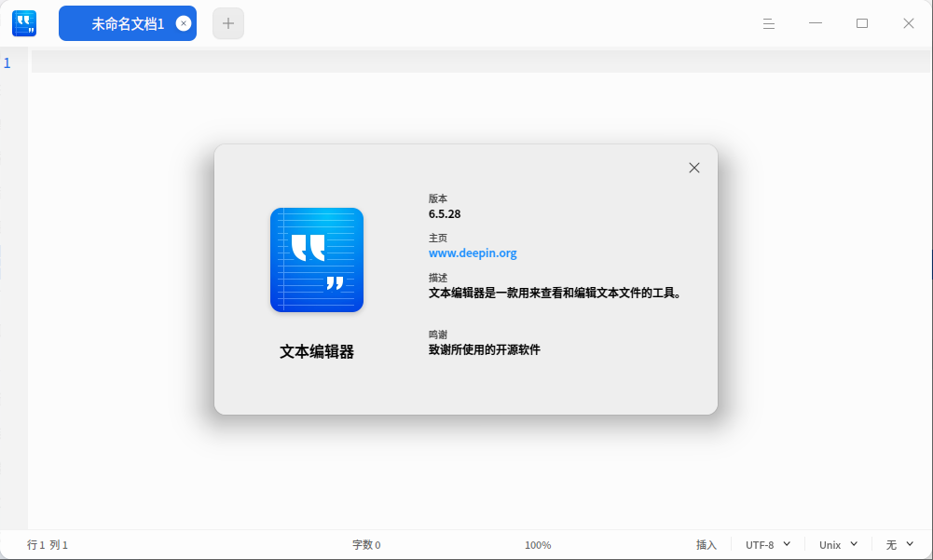Click 100% zoom level in status bar
This screenshot has width=933, height=560.
[538, 545]
